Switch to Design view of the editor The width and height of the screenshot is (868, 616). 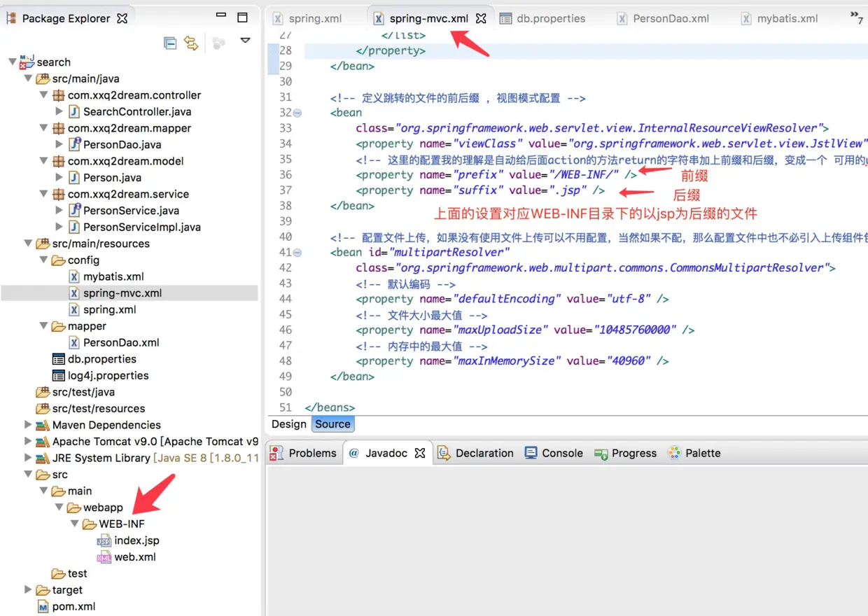point(289,423)
